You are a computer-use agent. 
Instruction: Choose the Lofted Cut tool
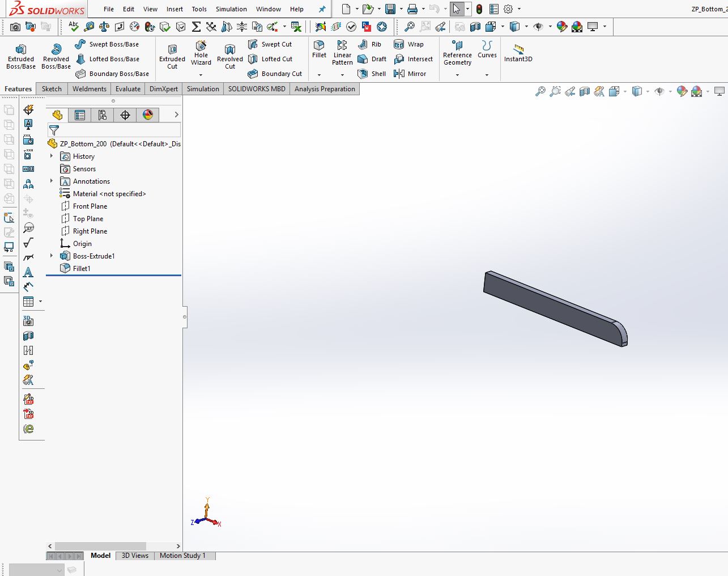pos(270,59)
